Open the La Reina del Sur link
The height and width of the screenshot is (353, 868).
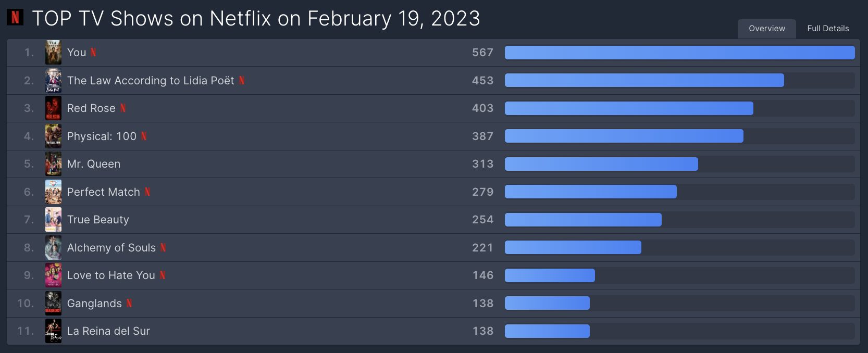(108, 331)
